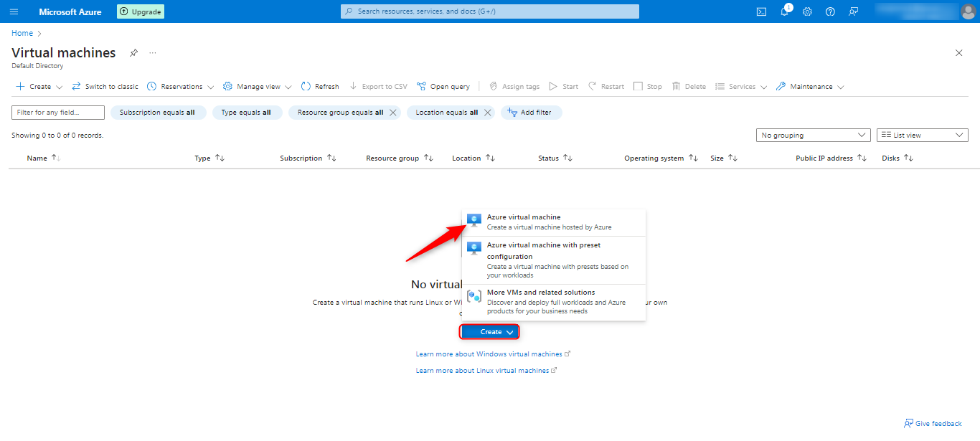The height and width of the screenshot is (441, 980).
Task: Open the Resource group equals all filter
Action: click(340, 113)
